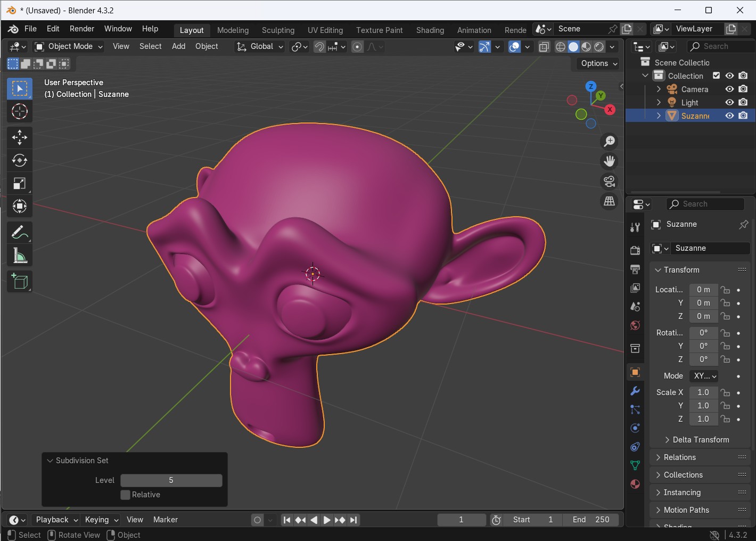Switch to rendered viewport shading

[599, 47]
